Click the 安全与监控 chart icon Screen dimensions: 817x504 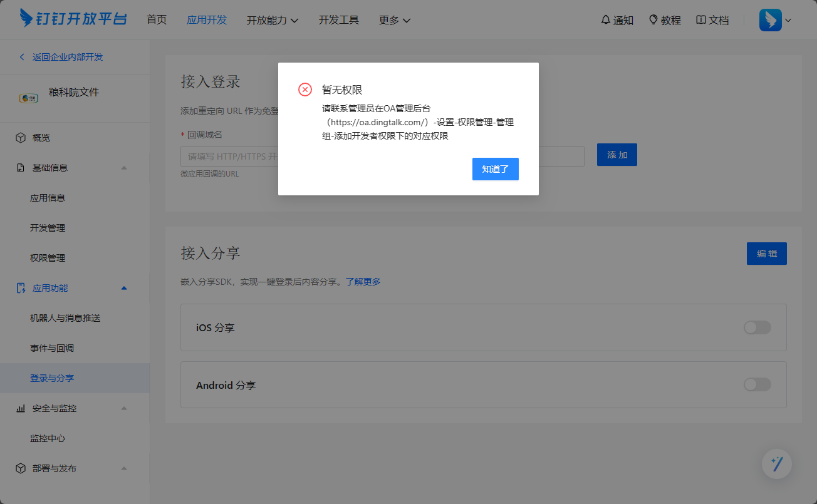click(x=21, y=408)
